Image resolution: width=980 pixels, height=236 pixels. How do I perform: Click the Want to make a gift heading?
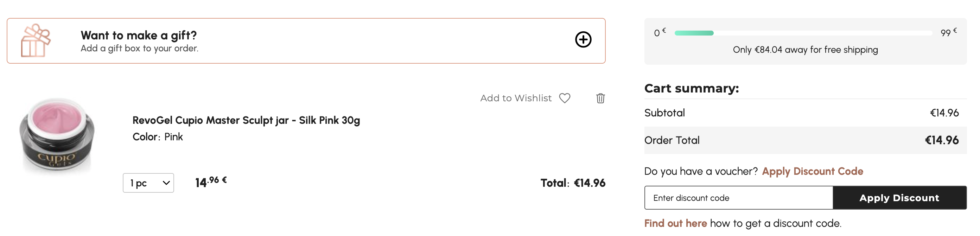pyautogui.click(x=139, y=36)
